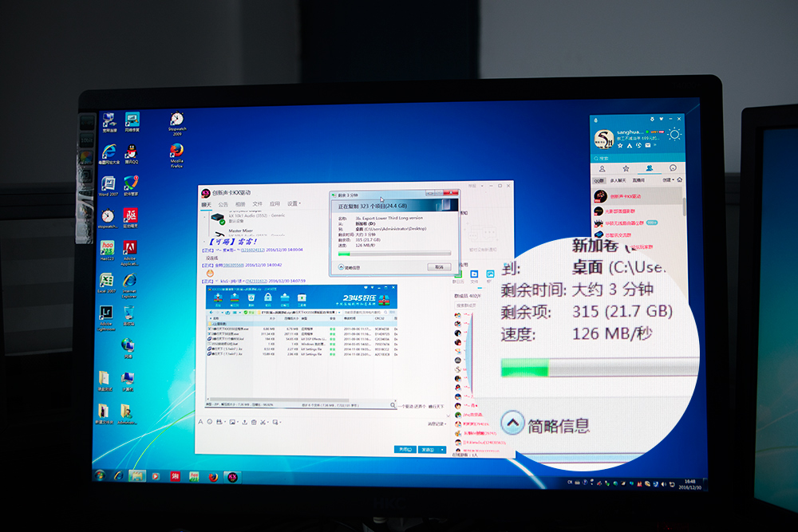Image resolution: width=798 pixels, height=532 pixels.
Task: Open the 创建 dropdown in QQ panel
Action: pos(668,179)
